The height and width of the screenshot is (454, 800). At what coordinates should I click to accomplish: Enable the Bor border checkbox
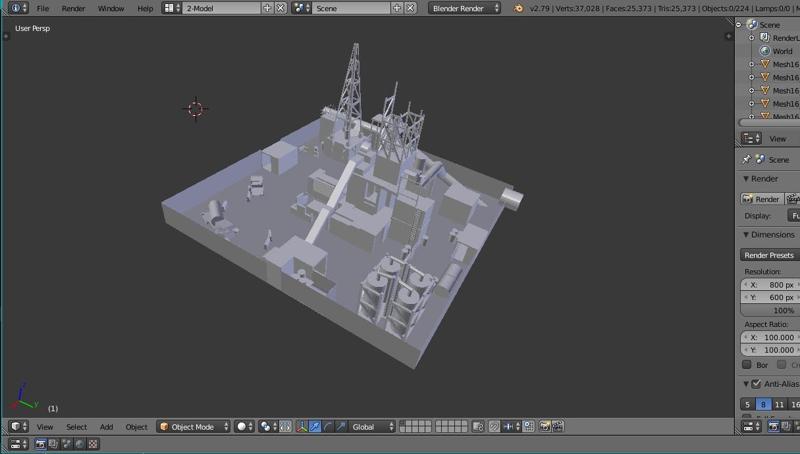pyautogui.click(x=747, y=364)
